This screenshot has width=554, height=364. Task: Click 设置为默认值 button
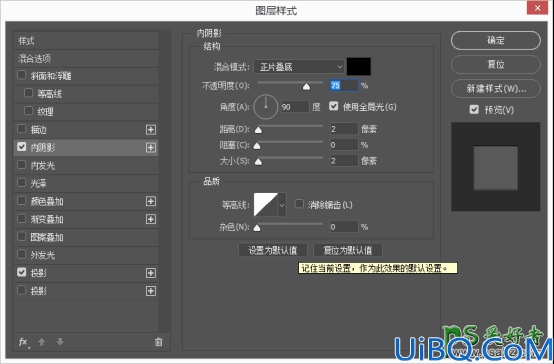pos(273,250)
